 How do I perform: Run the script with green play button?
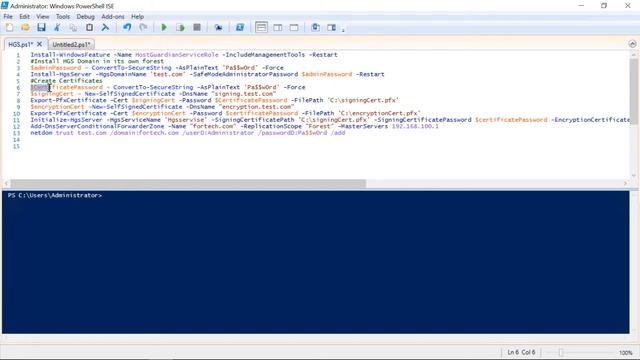point(164,27)
